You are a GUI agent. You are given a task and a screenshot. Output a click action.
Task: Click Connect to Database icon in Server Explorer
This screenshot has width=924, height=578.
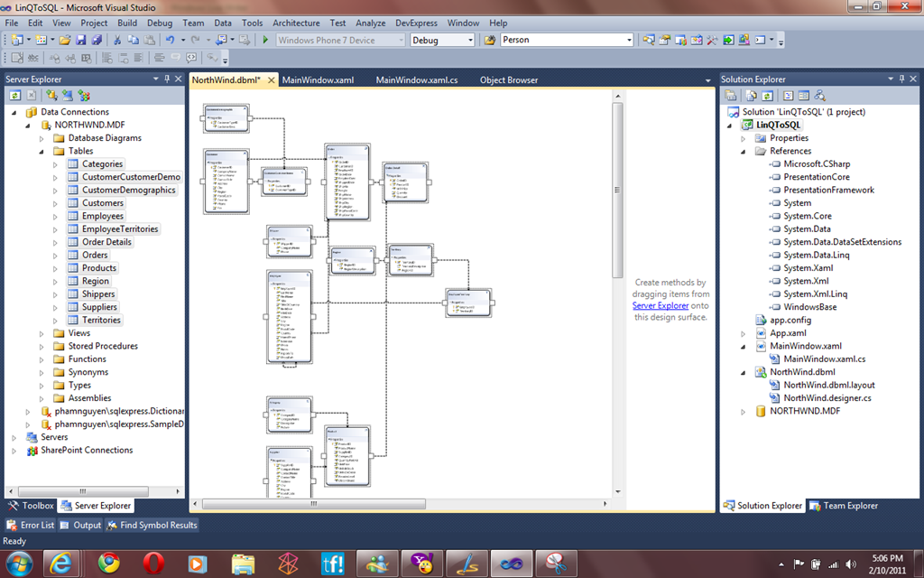51,95
